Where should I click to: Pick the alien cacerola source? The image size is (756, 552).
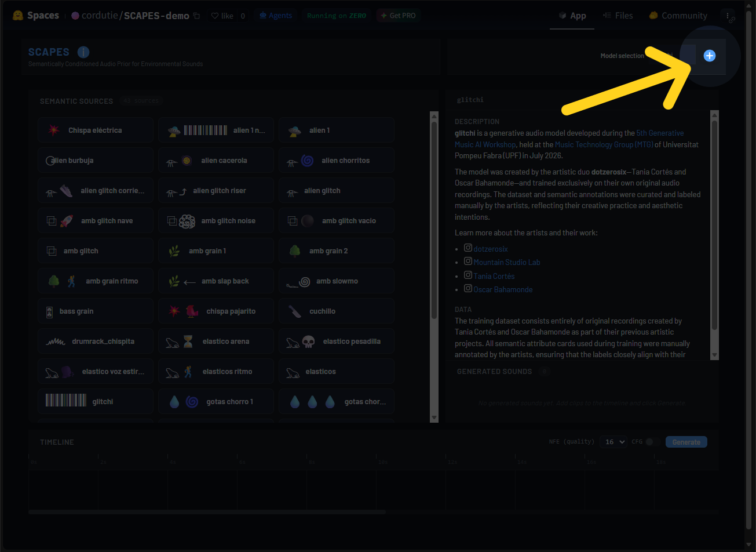point(216,161)
